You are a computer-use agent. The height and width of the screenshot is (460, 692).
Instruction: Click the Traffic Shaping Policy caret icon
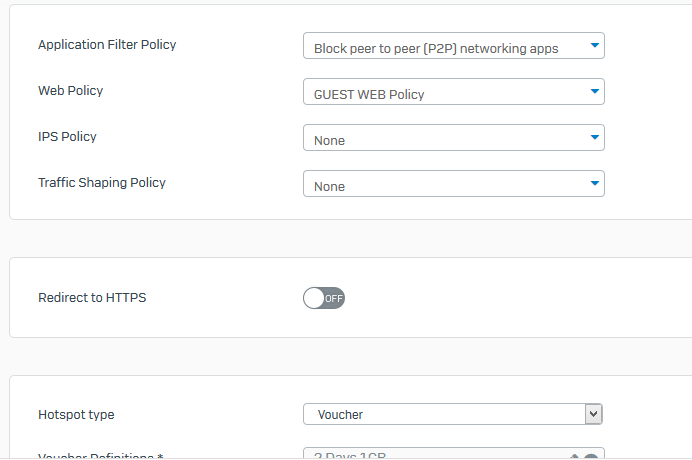click(x=594, y=183)
